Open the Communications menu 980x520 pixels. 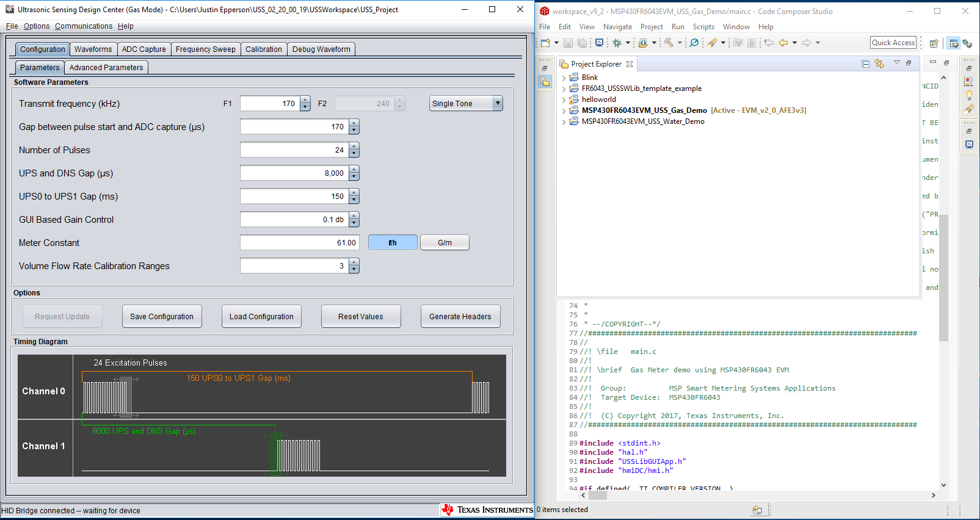pos(84,26)
